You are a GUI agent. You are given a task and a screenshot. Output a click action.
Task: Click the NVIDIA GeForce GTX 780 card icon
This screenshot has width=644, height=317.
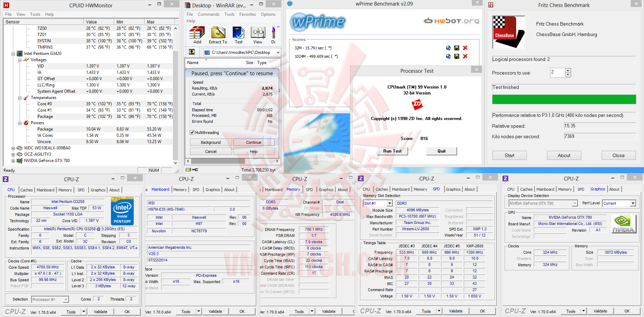pos(20,161)
